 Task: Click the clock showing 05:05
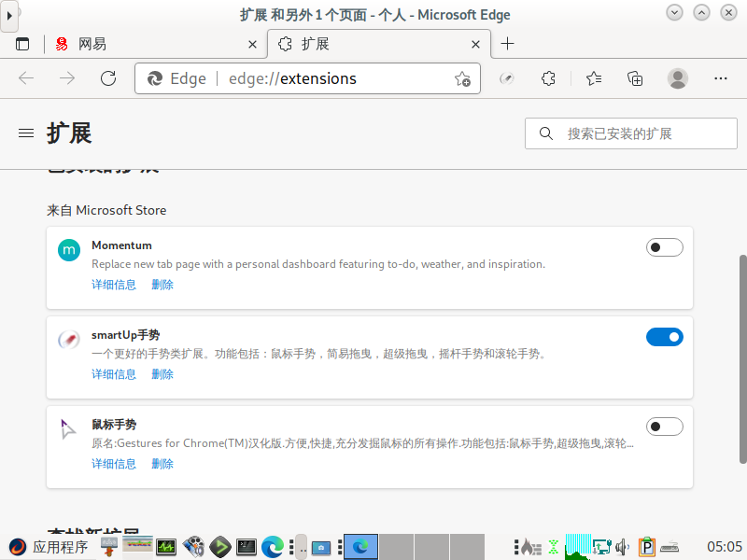pyautogui.click(x=725, y=547)
